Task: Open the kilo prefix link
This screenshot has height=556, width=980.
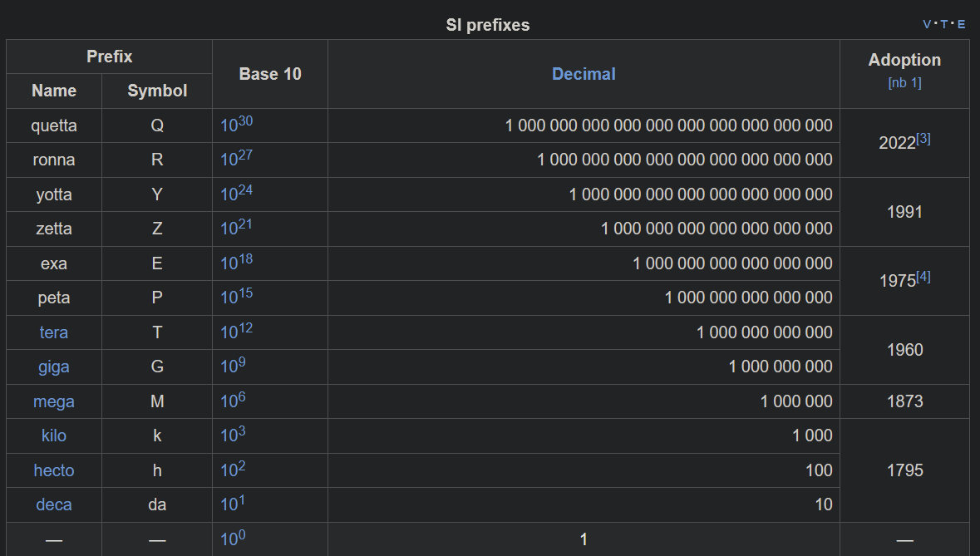Action: (54, 435)
